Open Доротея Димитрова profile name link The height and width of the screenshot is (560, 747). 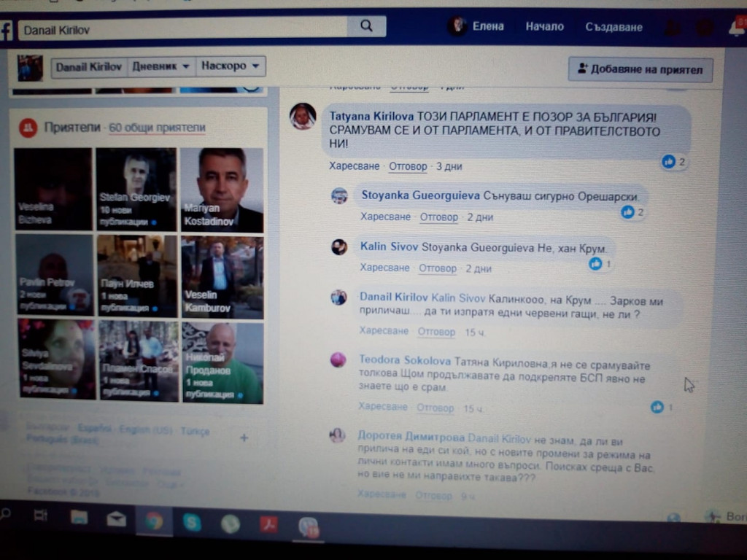pyautogui.click(x=411, y=436)
